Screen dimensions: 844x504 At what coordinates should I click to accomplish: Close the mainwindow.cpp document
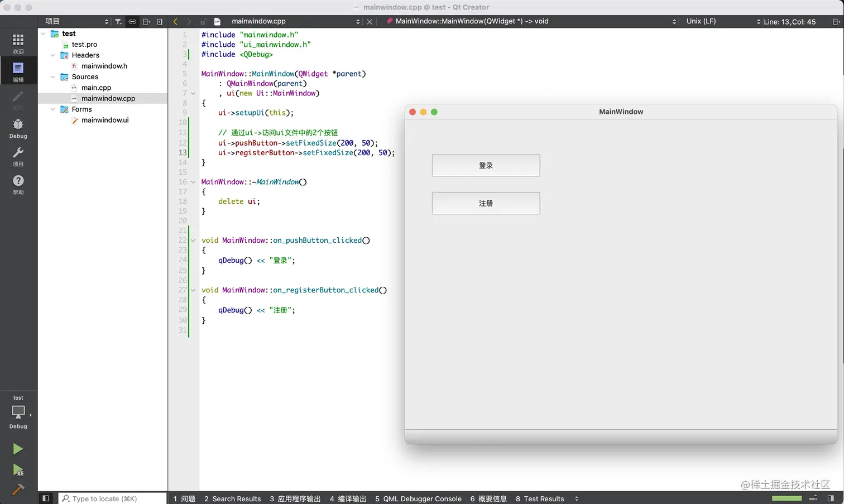369,22
